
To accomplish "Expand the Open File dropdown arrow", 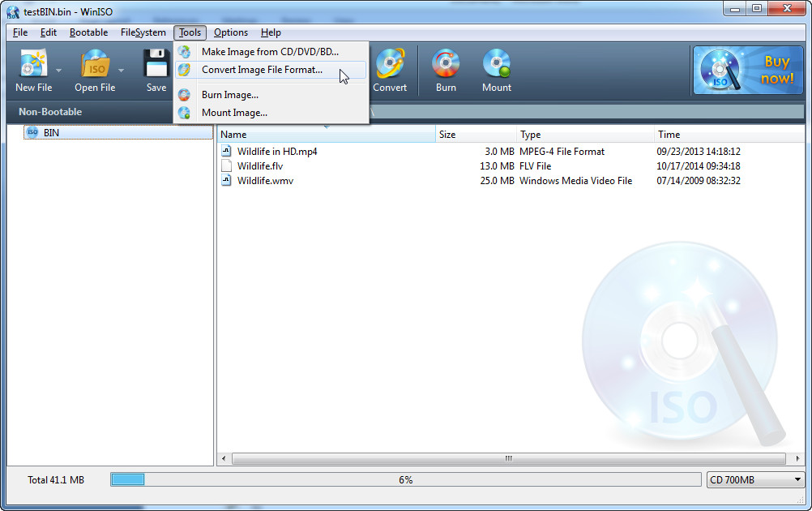I will (x=121, y=70).
